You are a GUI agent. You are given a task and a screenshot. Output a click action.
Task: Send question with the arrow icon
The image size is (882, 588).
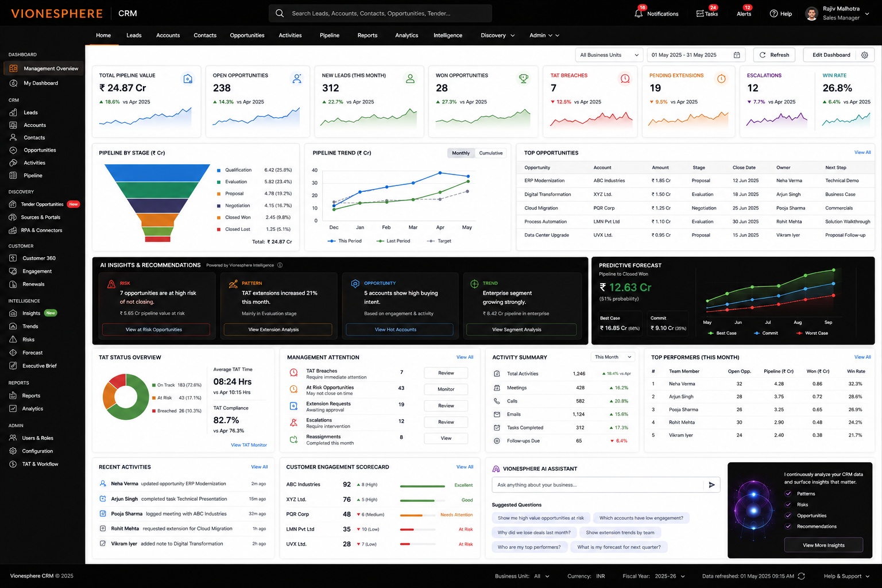(x=712, y=485)
